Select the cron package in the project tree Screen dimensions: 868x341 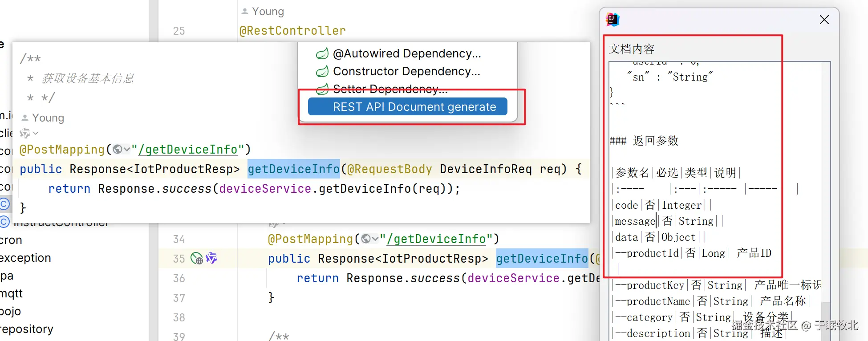click(11, 240)
